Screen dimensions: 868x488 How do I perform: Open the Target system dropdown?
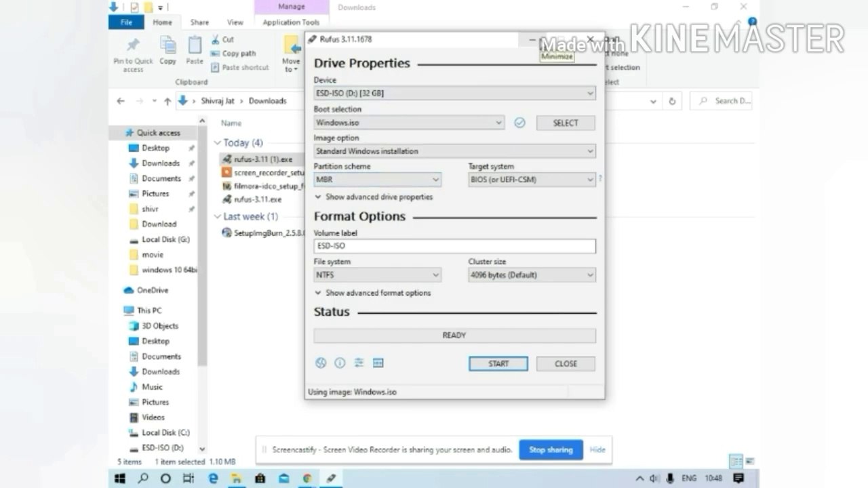pos(532,180)
